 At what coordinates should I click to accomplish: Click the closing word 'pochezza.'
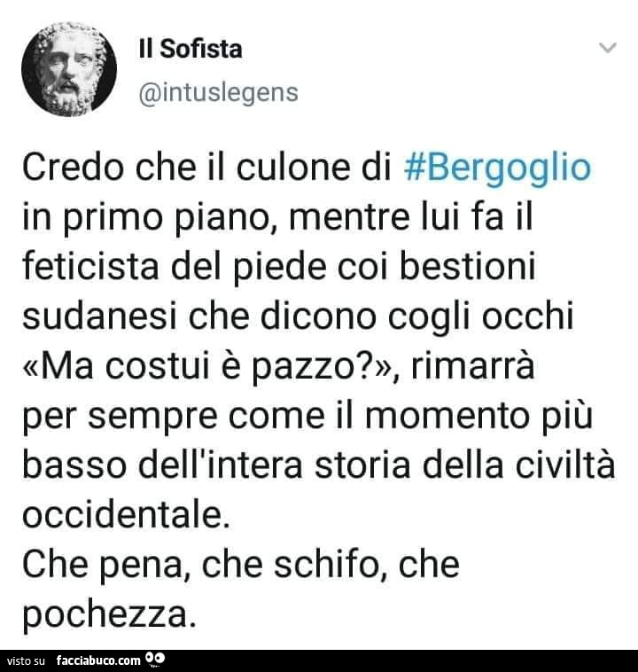click(x=109, y=615)
